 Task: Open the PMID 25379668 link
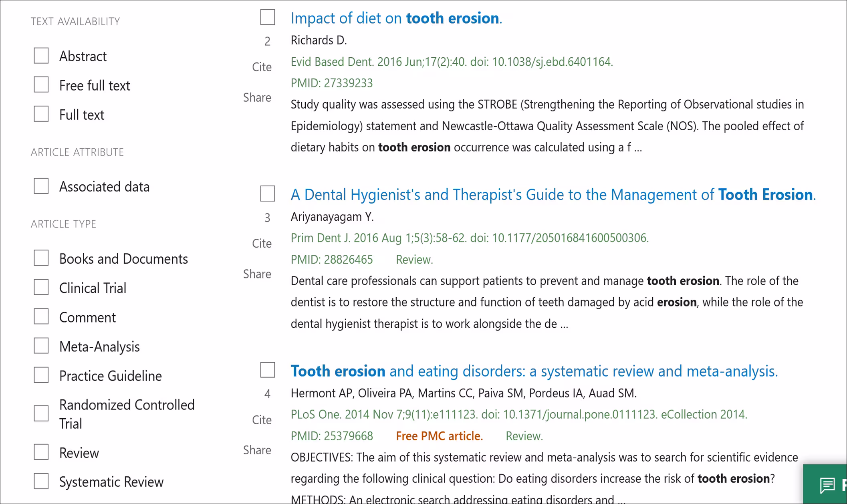[332, 435]
